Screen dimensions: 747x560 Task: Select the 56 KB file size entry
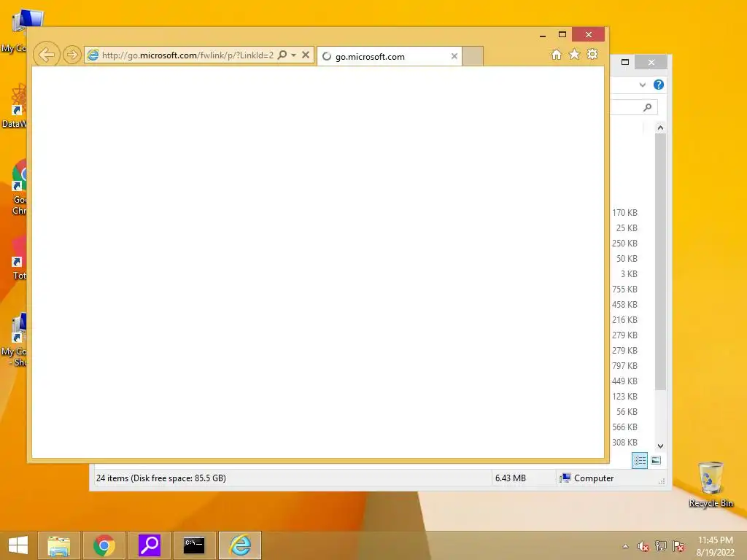tap(627, 411)
